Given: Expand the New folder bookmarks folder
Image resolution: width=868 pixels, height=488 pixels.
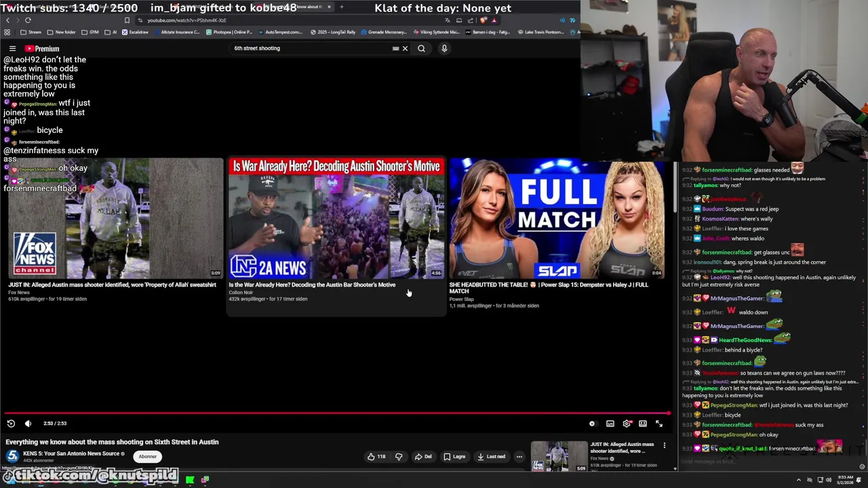Looking at the screenshot, I should (x=61, y=32).
